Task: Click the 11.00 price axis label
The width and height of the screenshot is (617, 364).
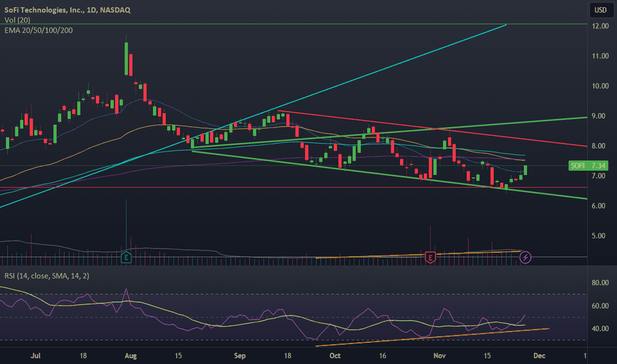Action: tap(600, 56)
